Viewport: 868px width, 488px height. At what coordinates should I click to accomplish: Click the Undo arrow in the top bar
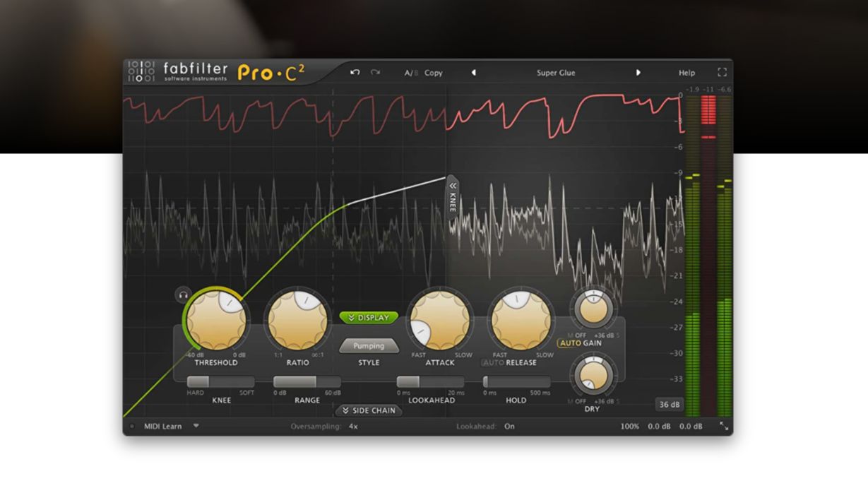click(355, 73)
